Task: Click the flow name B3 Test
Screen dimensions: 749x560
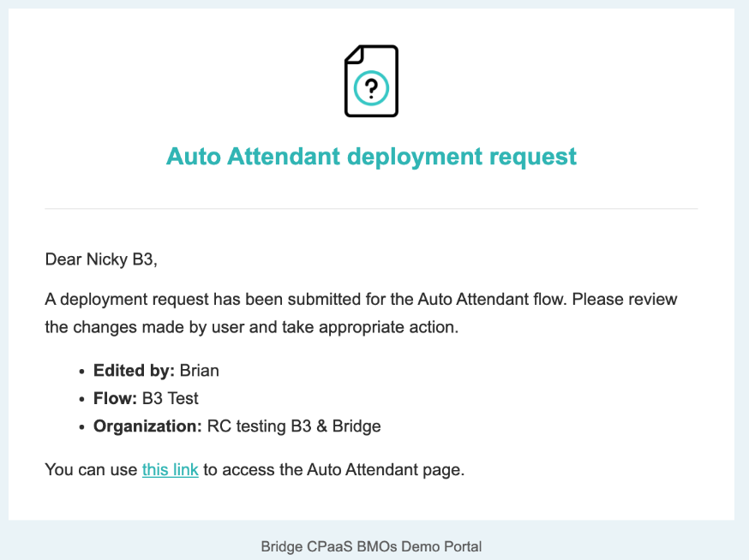Action: [170, 398]
